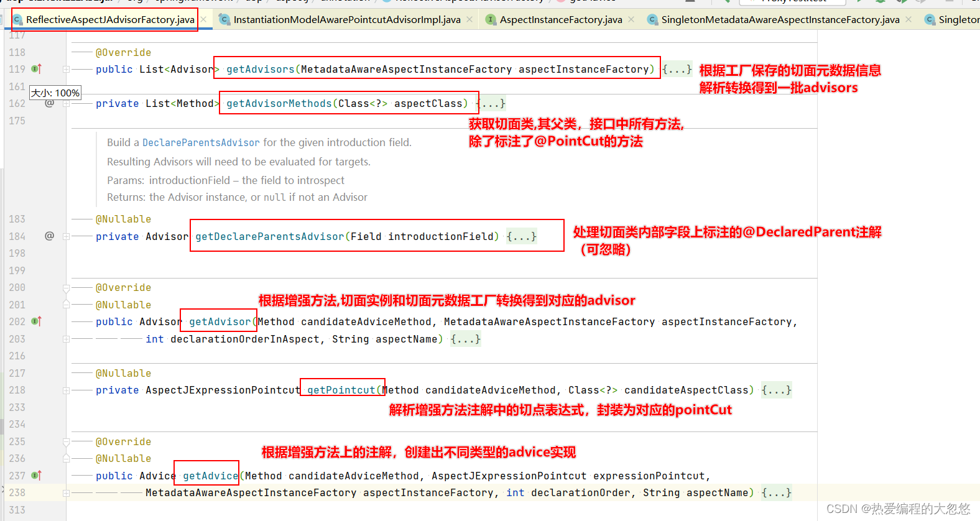The image size is (980, 521).
Task: Click the implements gutter icon on line 202
Action: pyautogui.click(x=36, y=321)
